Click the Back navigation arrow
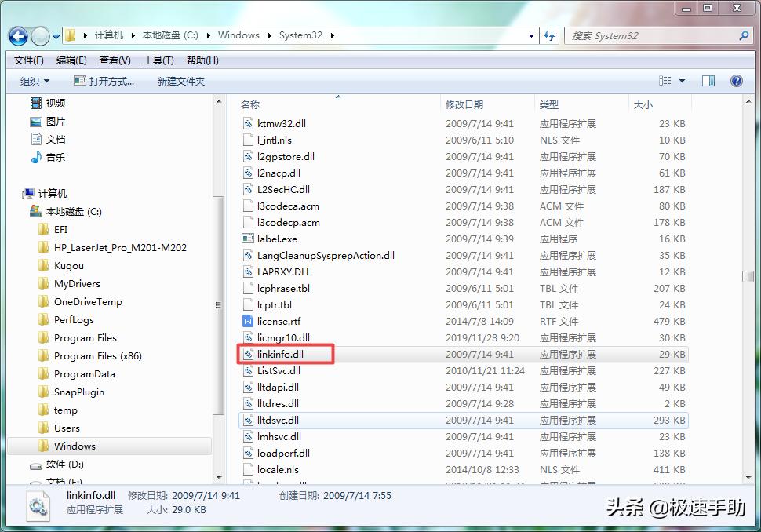 (x=17, y=36)
